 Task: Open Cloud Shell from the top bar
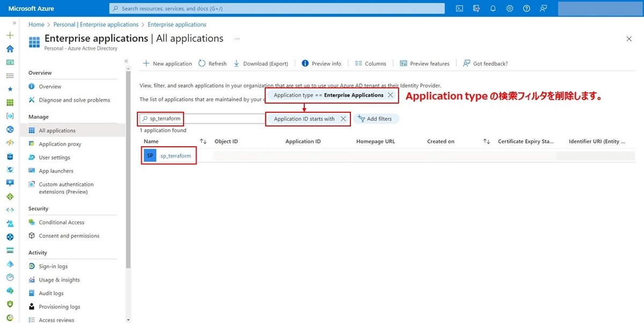coord(459,8)
